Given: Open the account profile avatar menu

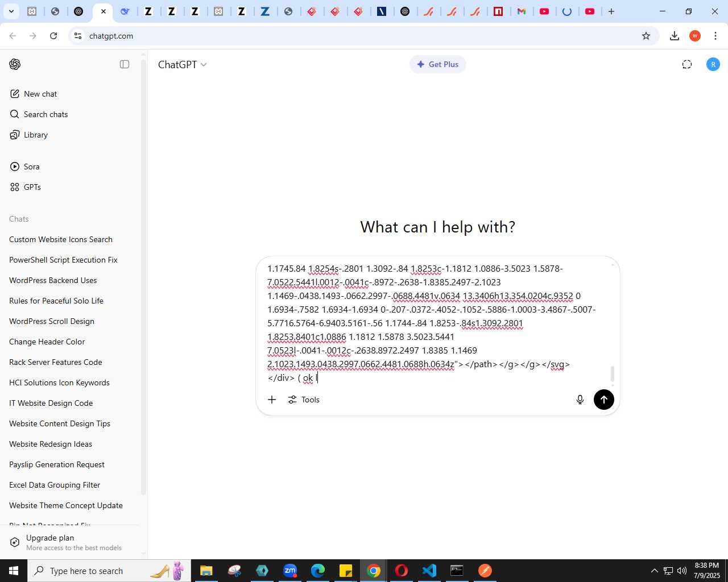Looking at the screenshot, I should [x=713, y=64].
